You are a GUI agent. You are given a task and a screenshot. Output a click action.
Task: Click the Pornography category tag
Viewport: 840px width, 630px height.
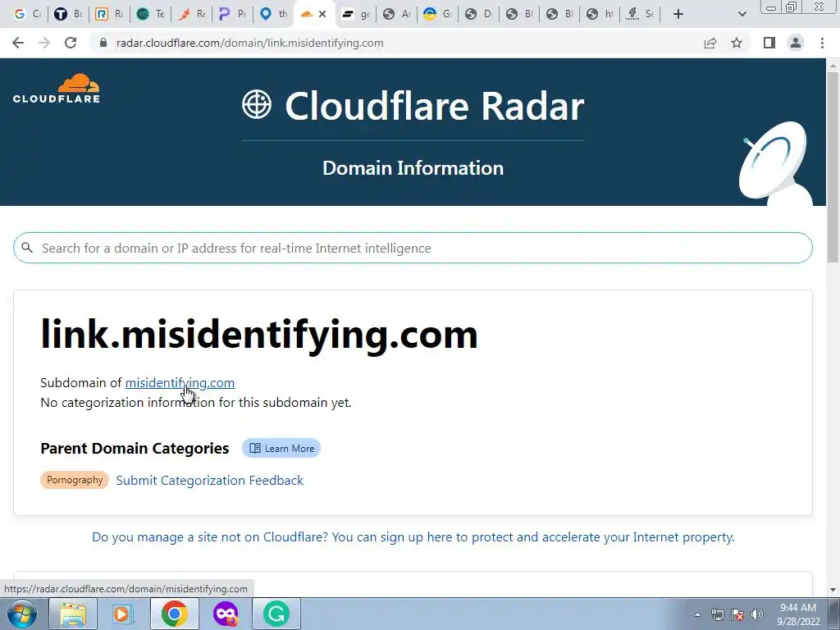[x=75, y=480]
